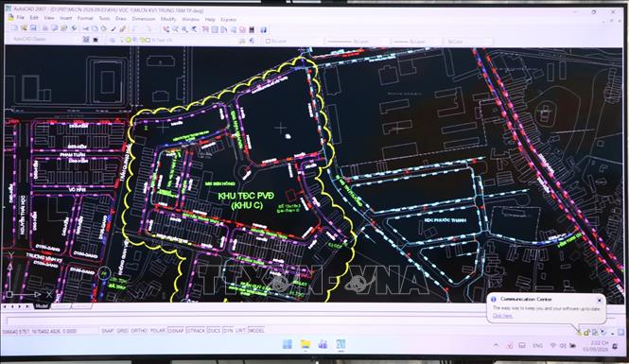
Task: Select the Match Properties brush tool
Action: pyautogui.click(x=114, y=29)
